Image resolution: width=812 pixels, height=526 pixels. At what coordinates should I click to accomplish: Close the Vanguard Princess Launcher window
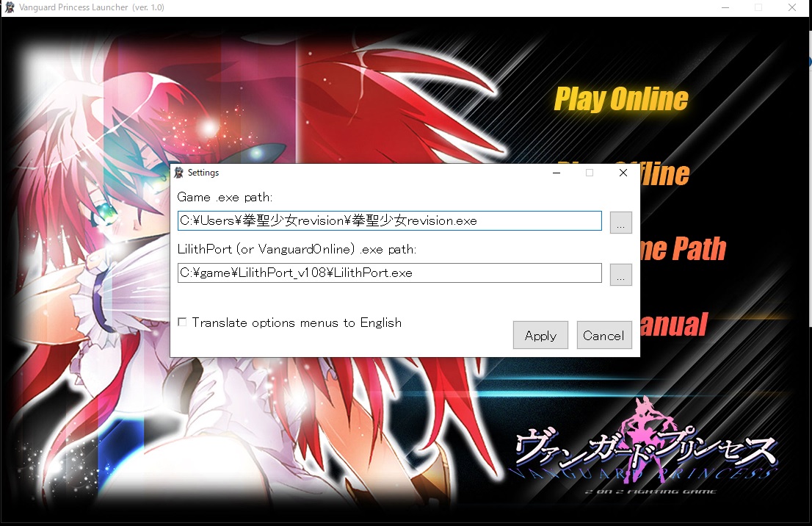pos(791,7)
